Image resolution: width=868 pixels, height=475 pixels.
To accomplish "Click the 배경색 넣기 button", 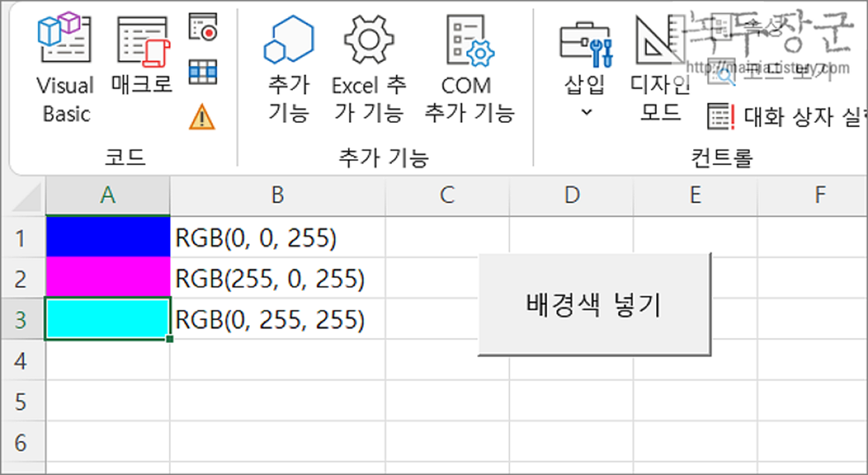I will point(594,305).
